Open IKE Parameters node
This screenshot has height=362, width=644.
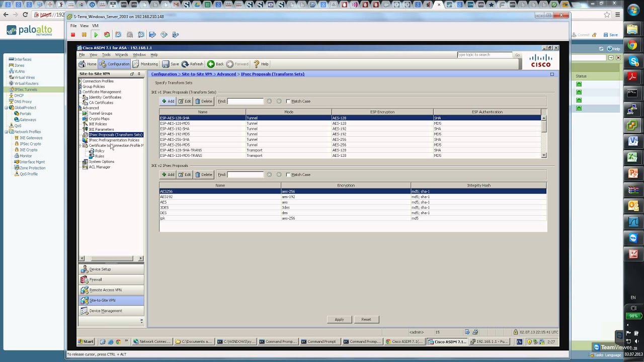(x=101, y=129)
